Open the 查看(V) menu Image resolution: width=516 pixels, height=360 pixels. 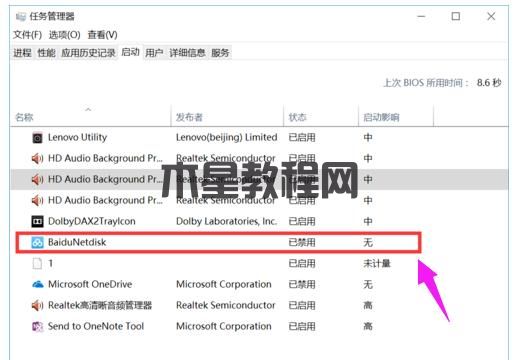(102, 35)
